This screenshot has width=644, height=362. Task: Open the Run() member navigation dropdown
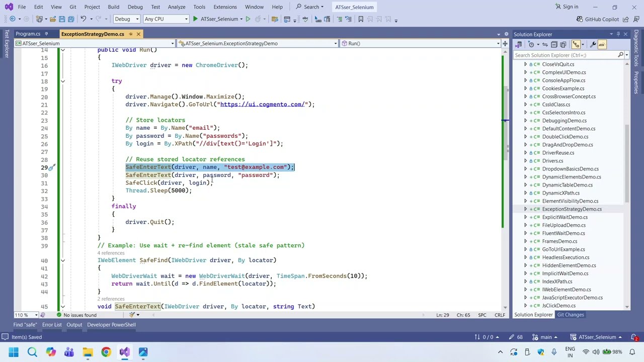click(x=420, y=43)
